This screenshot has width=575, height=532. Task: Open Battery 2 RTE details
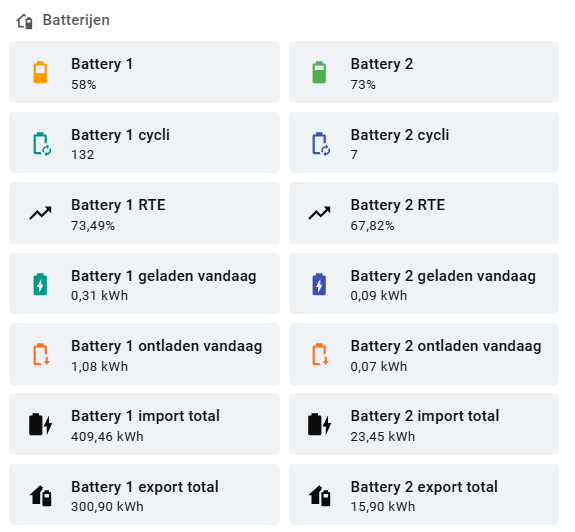pyautogui.click(x=424, y=213)
